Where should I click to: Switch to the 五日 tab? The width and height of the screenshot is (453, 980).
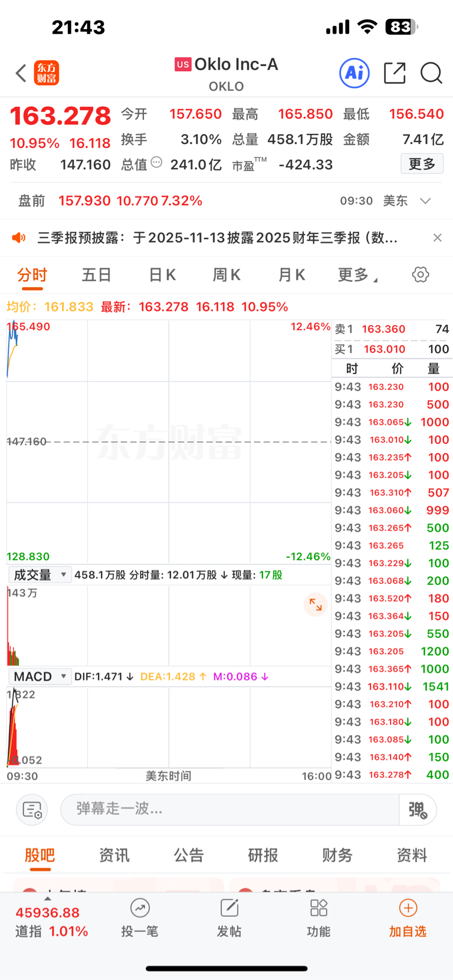coord(97,275)
